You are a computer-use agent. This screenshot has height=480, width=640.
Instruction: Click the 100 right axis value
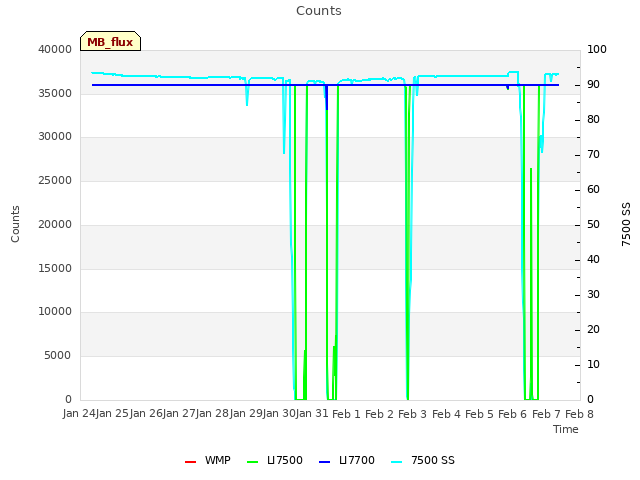pos(597,49)
